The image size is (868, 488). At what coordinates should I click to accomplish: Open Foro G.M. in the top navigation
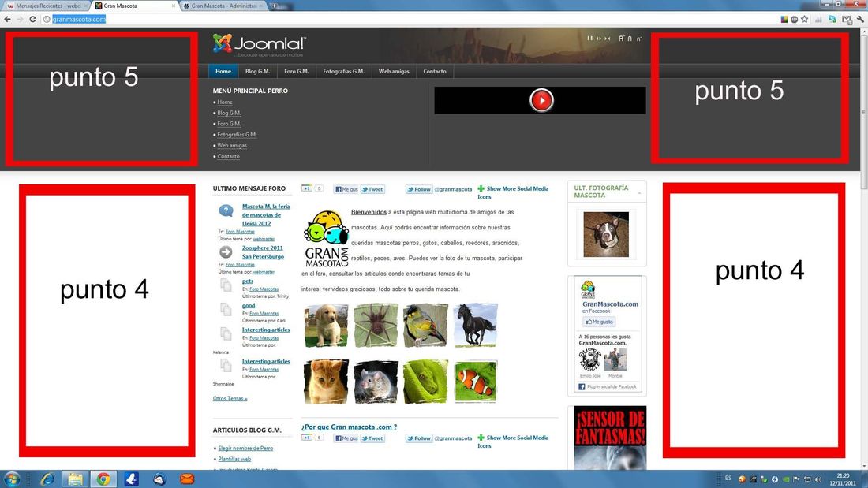point(296,71)
